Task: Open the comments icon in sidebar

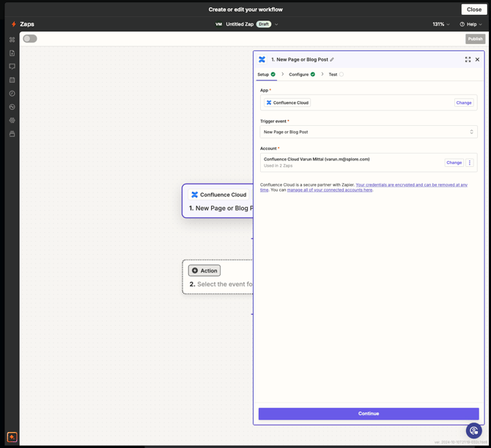Action: tap(12, 67)
